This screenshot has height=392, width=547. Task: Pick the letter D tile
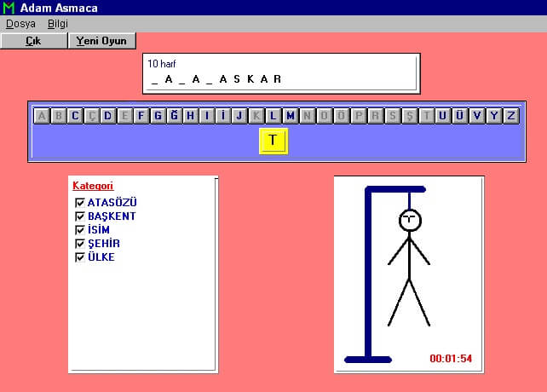pyautogui.click(x=108, y=116)
